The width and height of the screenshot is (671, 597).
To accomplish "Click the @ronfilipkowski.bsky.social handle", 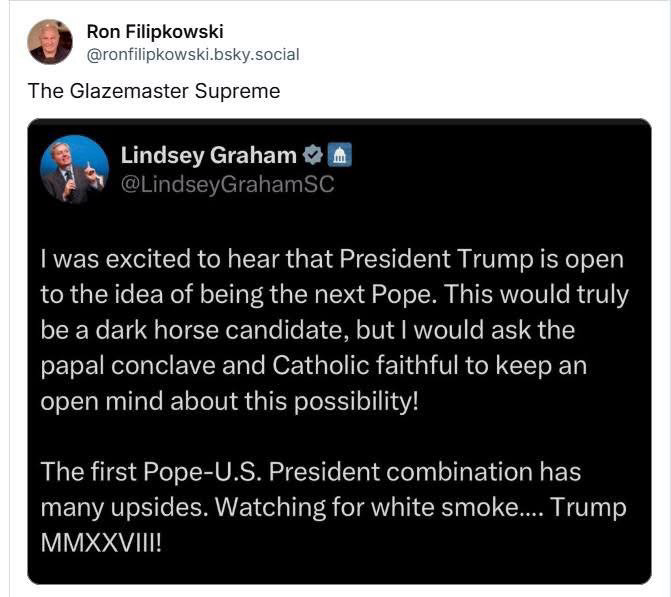I will [x=193, y=55].
